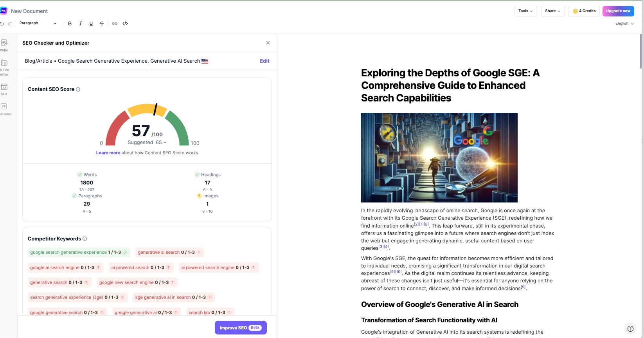
Task: Click the 'Transformation of Search Functionality with AI' heading
Action: click(429, 320)
